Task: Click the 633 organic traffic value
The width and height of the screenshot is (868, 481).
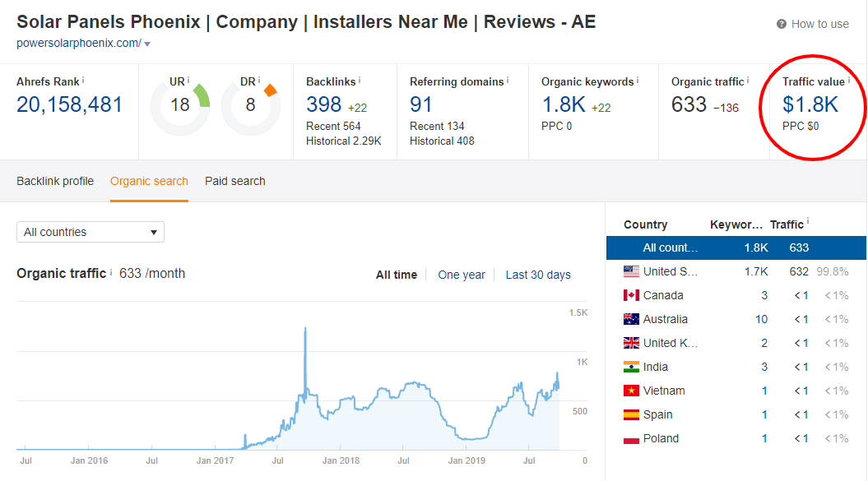Action: click(689, 104)
